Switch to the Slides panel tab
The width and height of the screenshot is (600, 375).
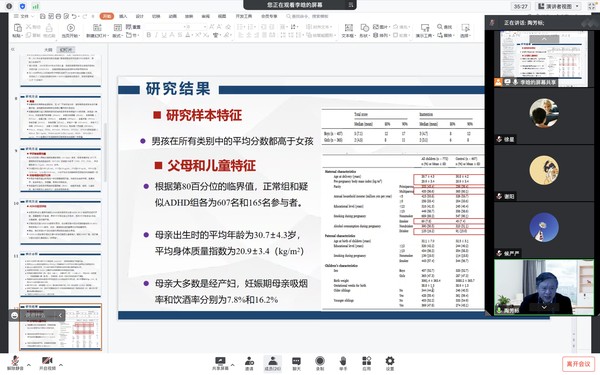coord(65,50)
